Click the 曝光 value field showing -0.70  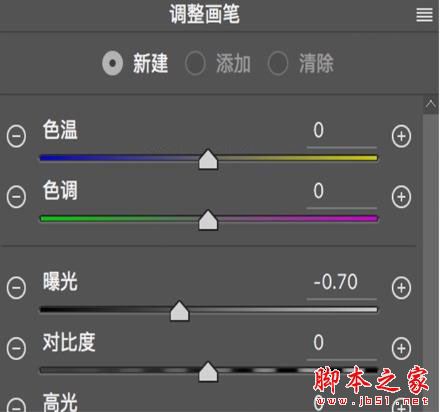click(341, 283)
